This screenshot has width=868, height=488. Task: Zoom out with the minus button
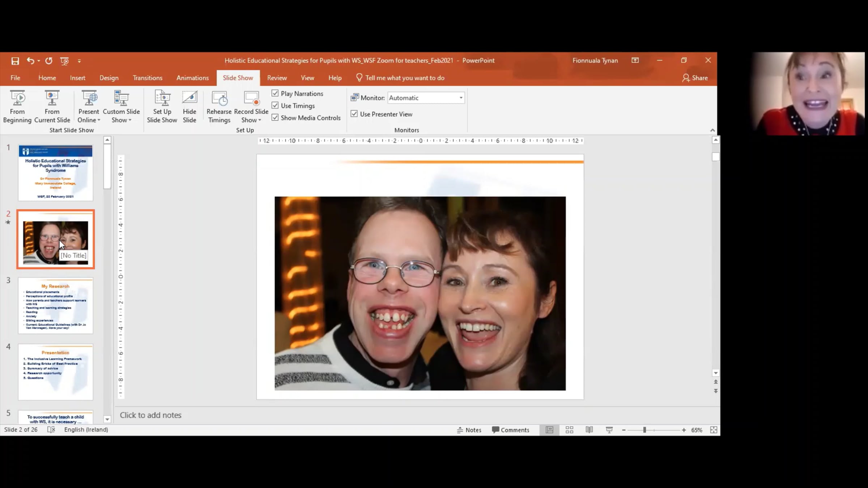coord(624,430)
